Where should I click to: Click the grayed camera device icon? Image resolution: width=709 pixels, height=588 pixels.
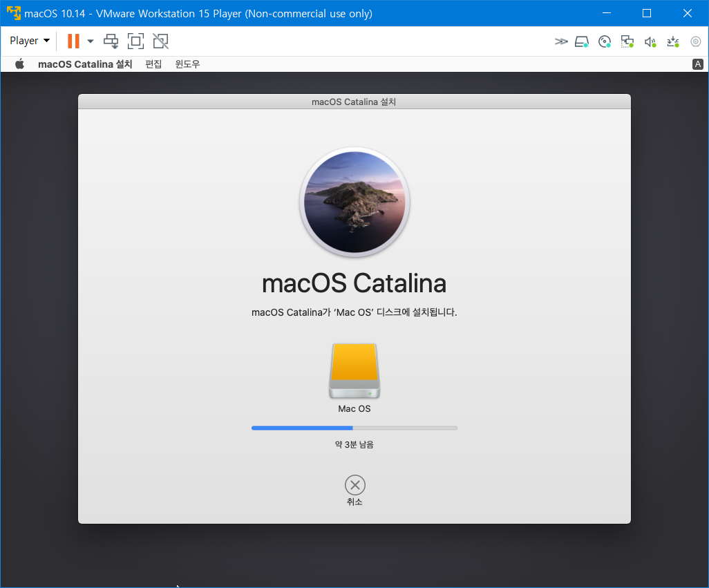(x=696, y=41)
